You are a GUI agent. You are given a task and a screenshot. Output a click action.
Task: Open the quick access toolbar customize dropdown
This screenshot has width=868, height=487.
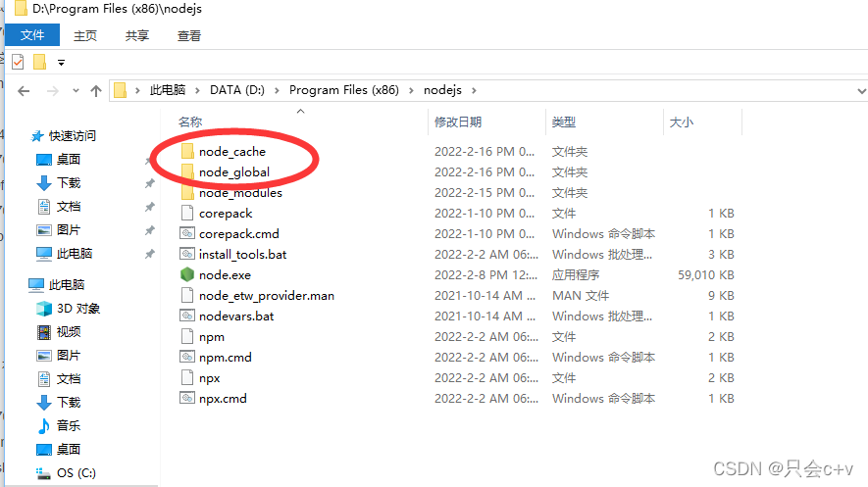pos(62,63)
